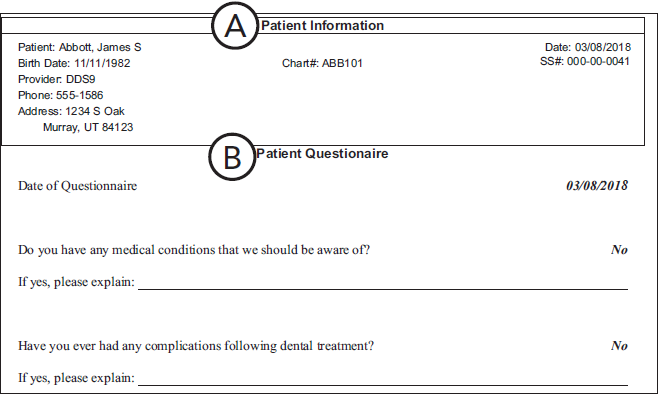Click patient name Abbott, James S
This screenshot has height=394, width=658.
[x=100, y=47]
